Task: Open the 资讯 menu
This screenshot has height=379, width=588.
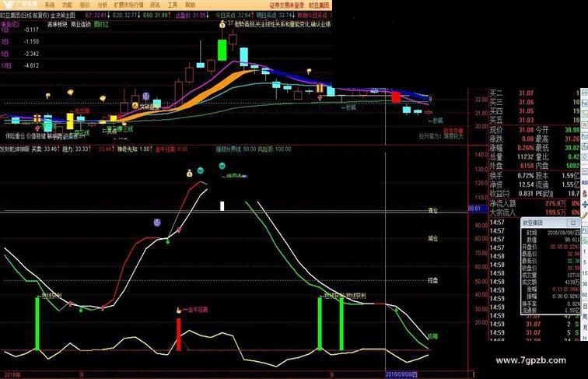Action: pyautogui.click(x=155, y=5)
